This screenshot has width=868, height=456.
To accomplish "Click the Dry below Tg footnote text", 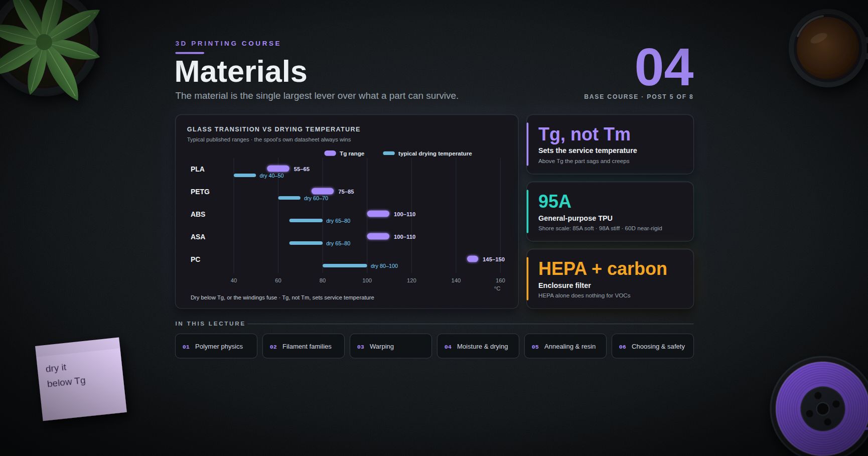I will [282, 297].
